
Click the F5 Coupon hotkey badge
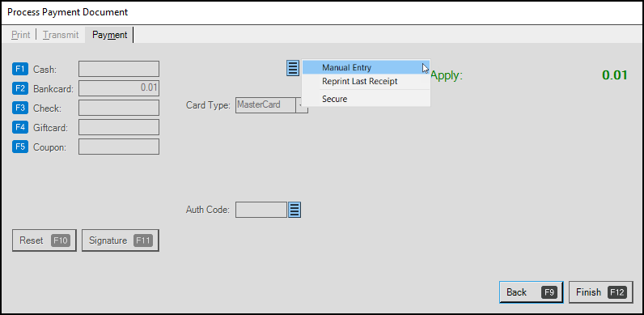[20, 147]
